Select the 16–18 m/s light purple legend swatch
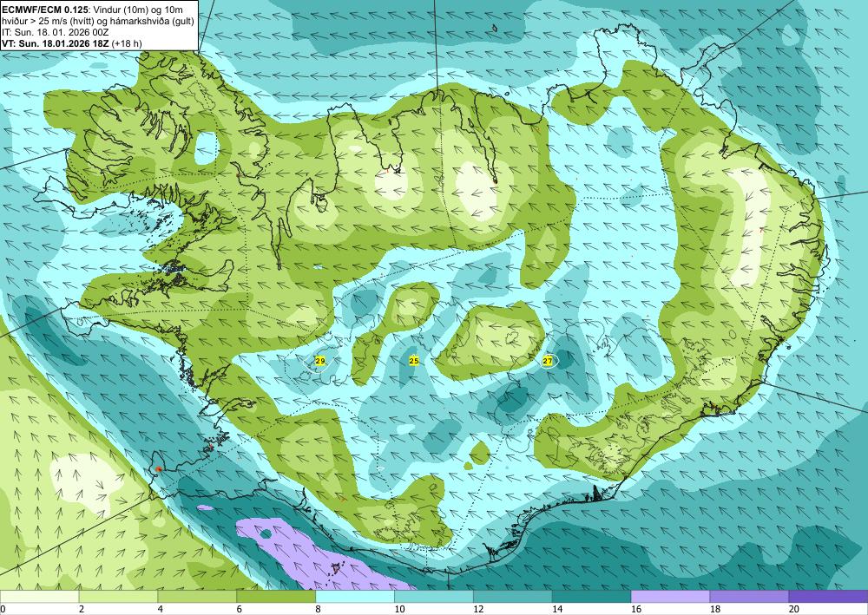The height and width of the screenshot is (615, 868). coord(670,596)
